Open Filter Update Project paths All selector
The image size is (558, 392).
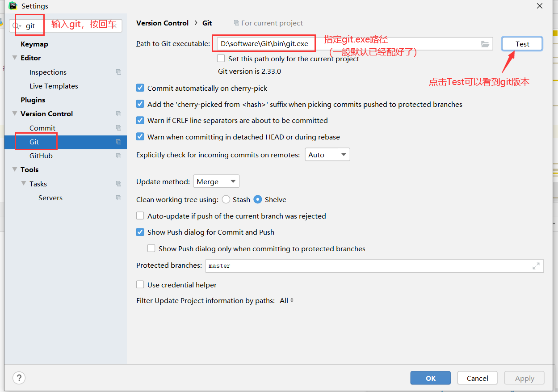286,300
